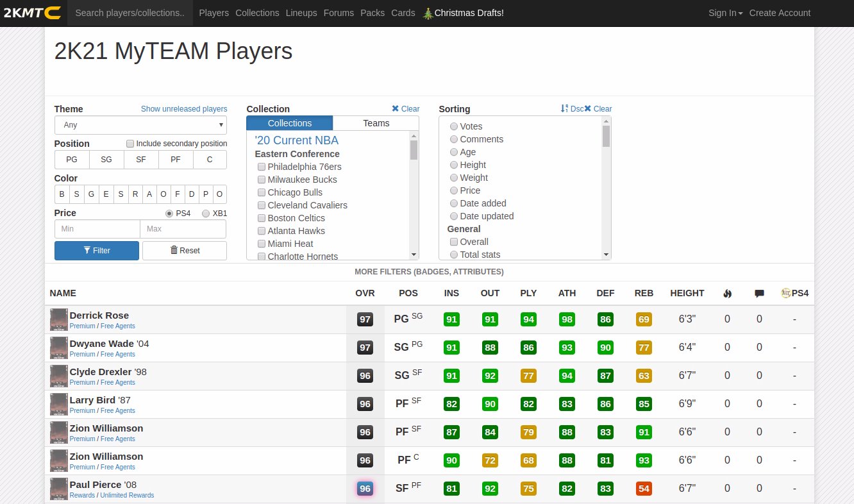Screen dimensions: 854x504
Task: Click the PS4 price column header
Action: point(795,293)
